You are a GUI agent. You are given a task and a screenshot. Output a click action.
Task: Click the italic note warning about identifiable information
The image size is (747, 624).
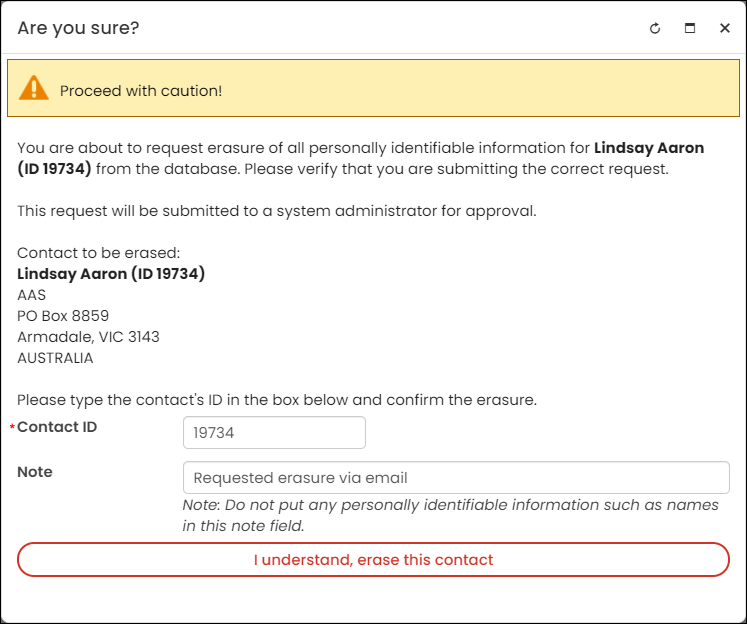[x=451, y=515]
